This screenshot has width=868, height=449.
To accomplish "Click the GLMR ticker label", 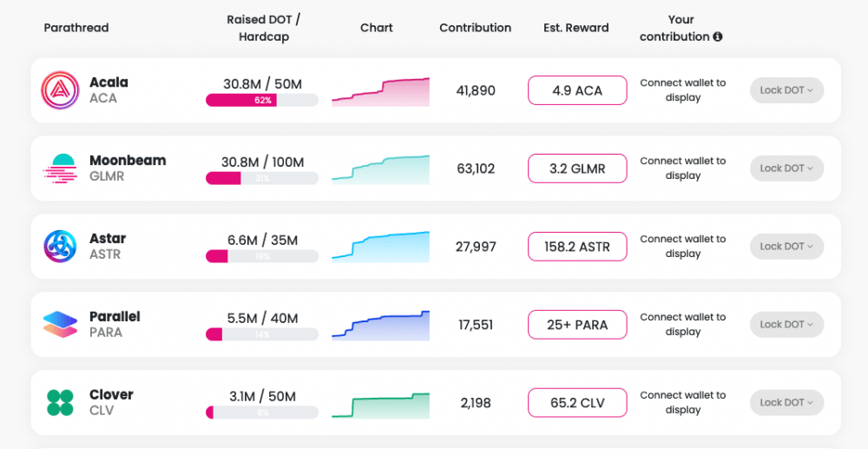I will [107, 176].
